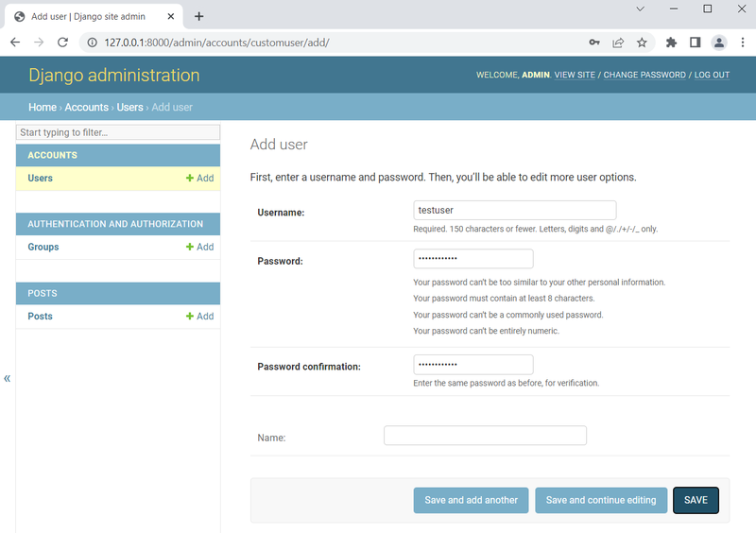Open the Chrome profile avatar

click(x=719, y=43)
